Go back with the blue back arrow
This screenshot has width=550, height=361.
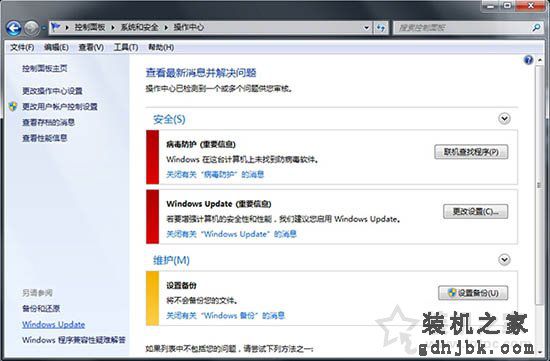click(14, 27)
